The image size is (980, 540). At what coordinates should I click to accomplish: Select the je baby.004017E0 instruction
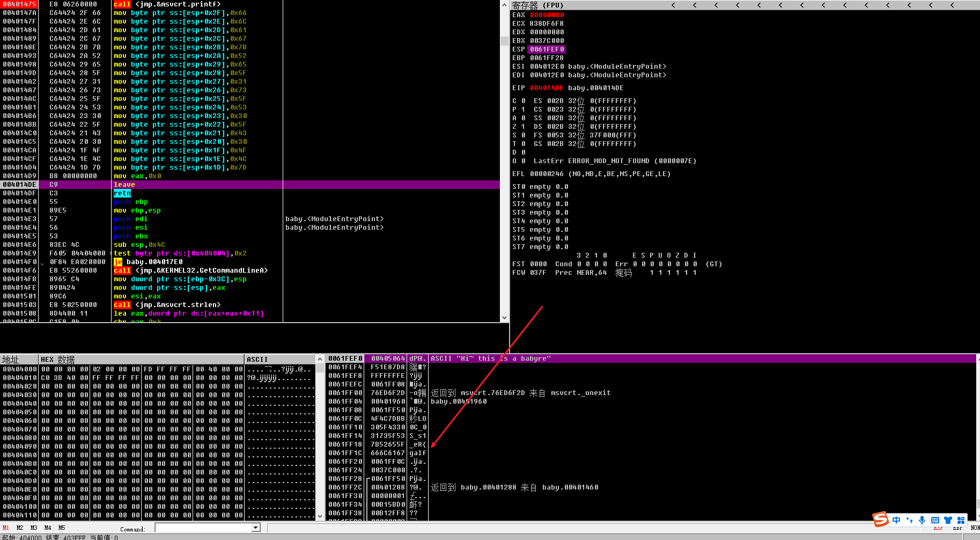coord(148,262)
